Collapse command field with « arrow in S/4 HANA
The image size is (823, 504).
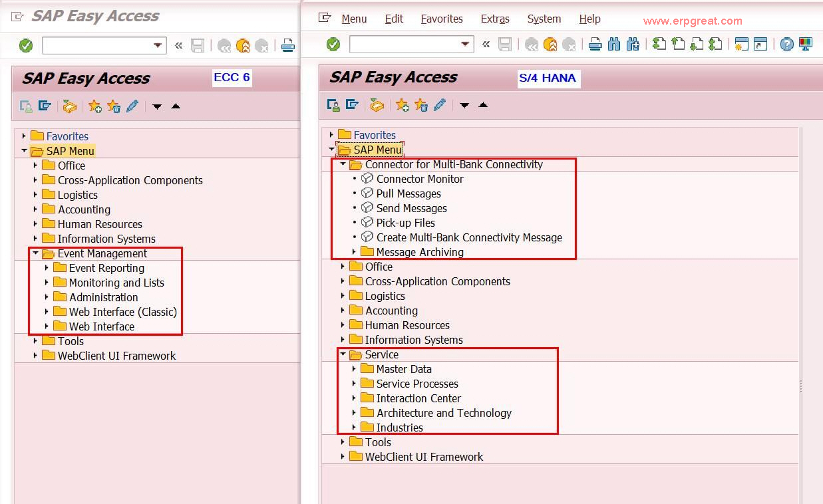pos(486,45)
